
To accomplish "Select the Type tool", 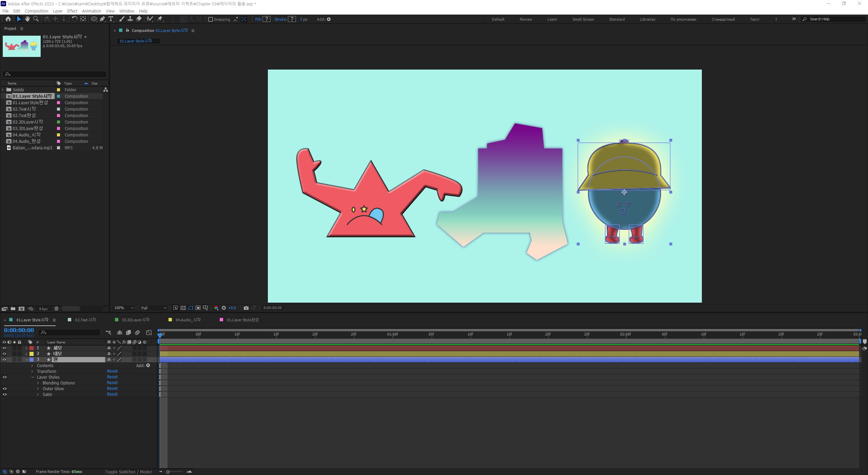I will (111, 19).
